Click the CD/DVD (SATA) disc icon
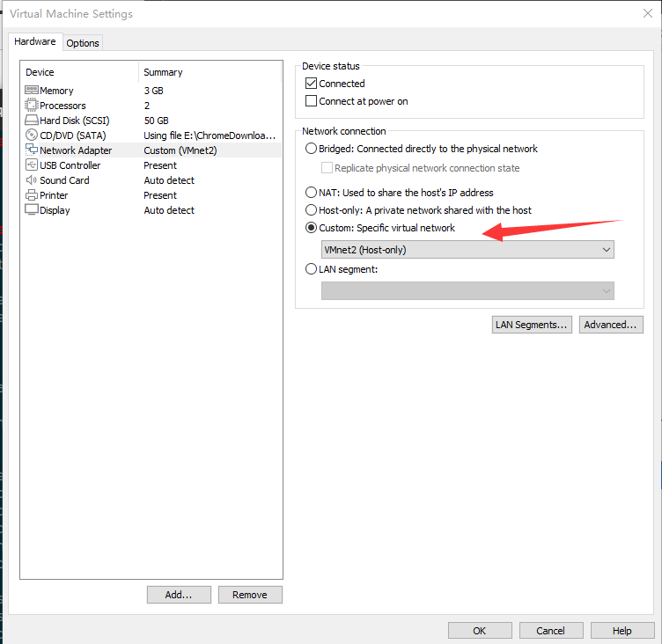662x644 pixels. click(31, 135)
